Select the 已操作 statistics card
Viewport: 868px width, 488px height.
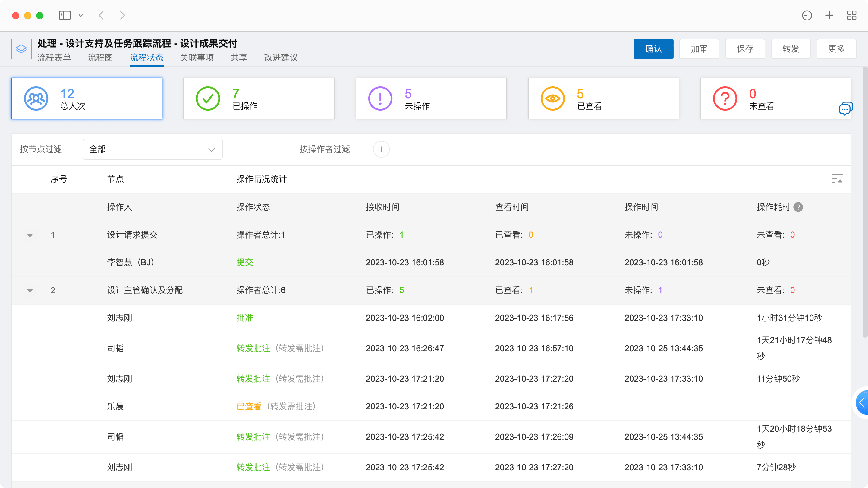259,99
